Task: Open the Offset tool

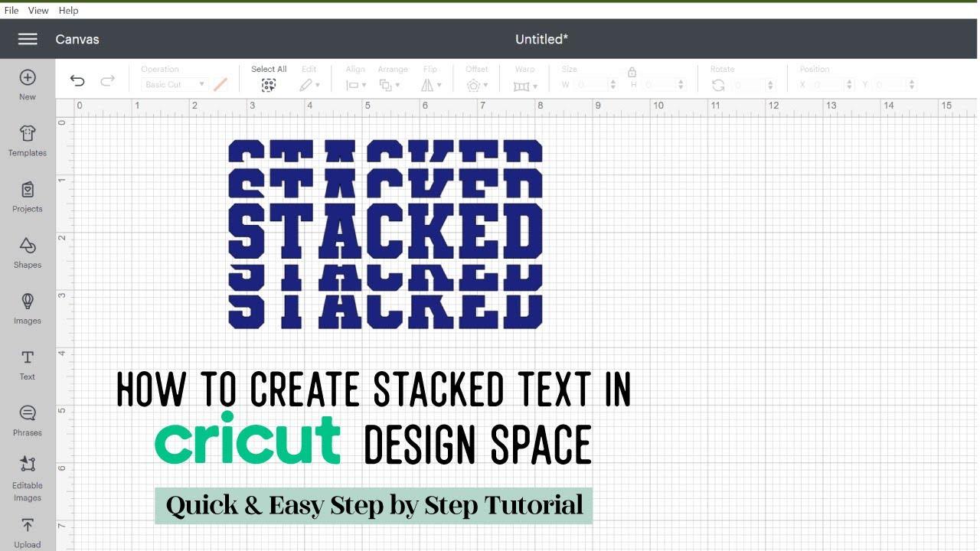Action: coord(477,85)
